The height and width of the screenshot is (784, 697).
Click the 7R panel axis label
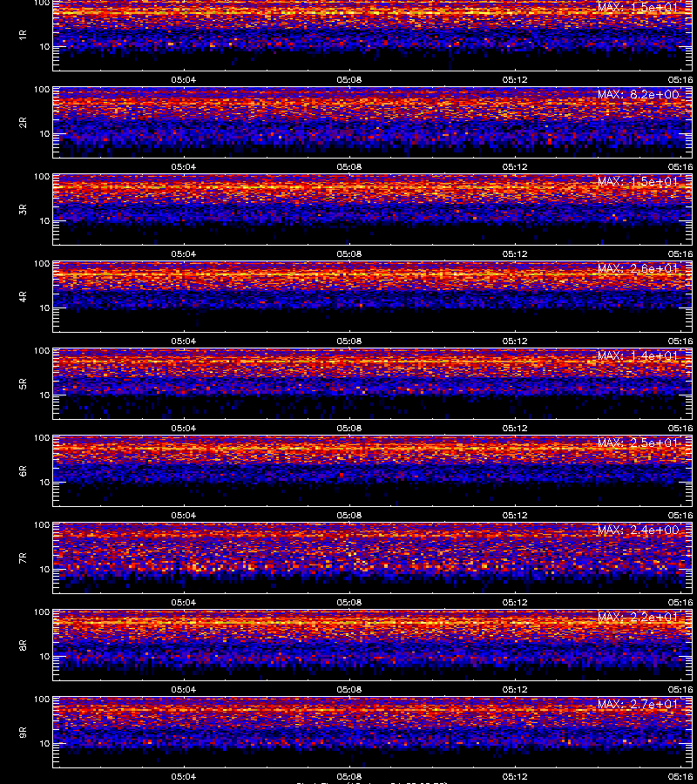point(23,558)
